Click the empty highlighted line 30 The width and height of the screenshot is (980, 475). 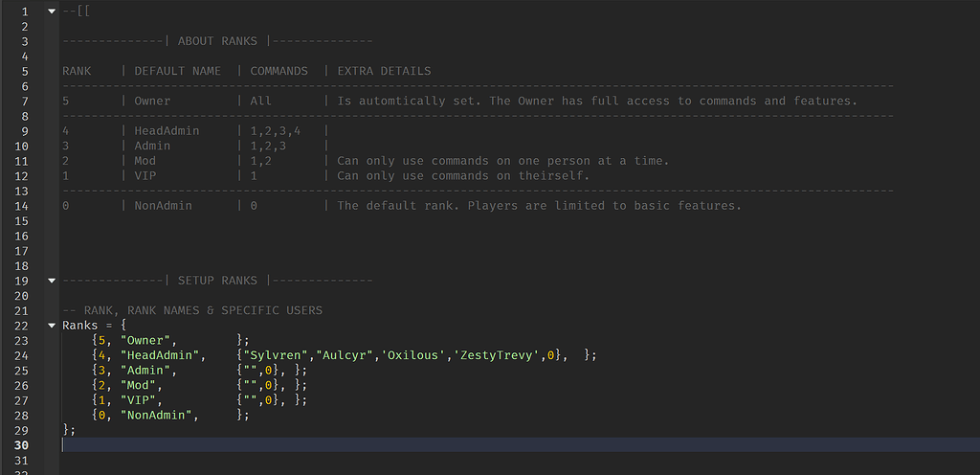pos(479,445)
